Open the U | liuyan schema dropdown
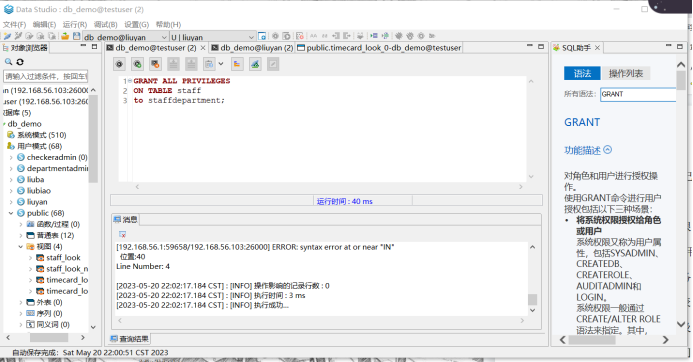Viewport: 693px width, 362px height. (x=251, y=37)
